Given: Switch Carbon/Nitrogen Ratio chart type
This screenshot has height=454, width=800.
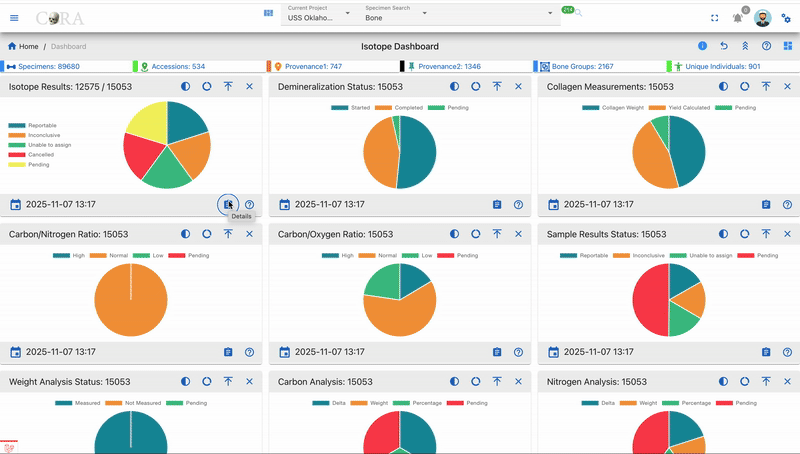Looking at the screenshot, I should [x=207, y=234].
